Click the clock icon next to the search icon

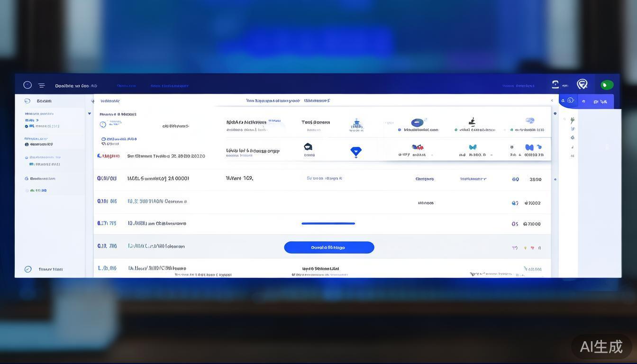(x=570, y=100)
